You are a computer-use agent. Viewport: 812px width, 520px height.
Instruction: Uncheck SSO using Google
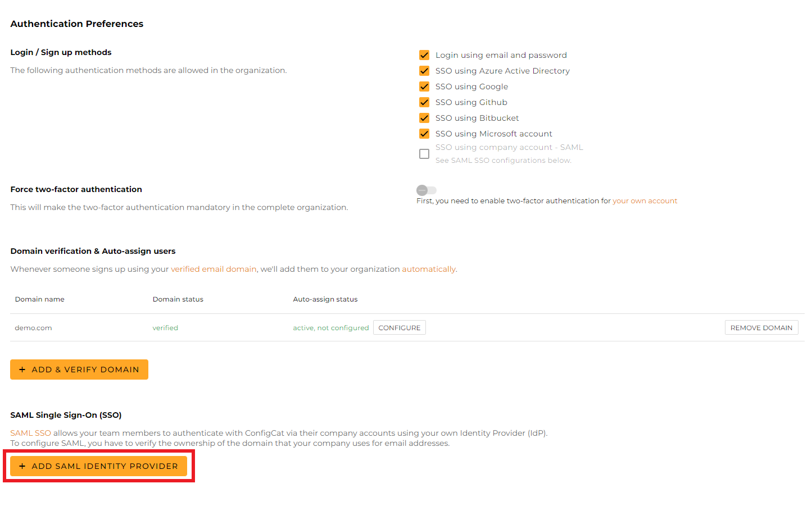point(424,86)
